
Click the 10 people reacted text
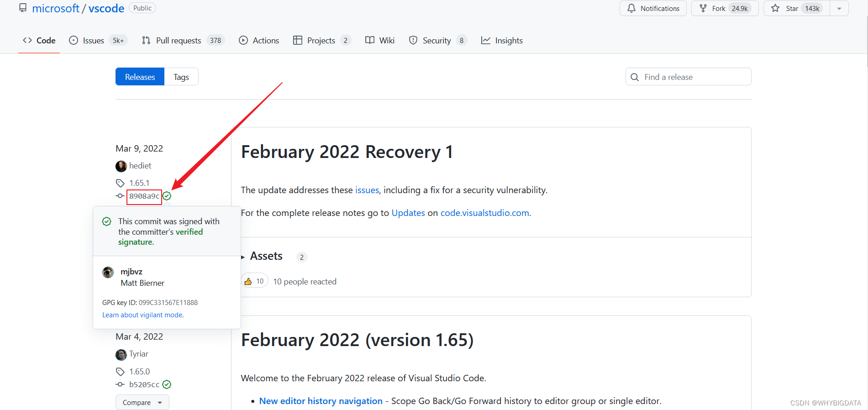[305, 282]
